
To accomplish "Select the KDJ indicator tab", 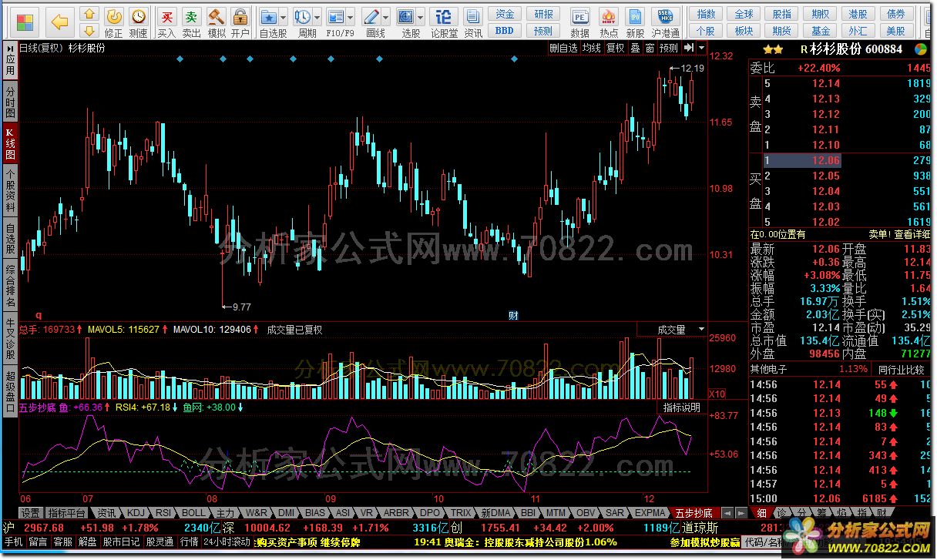I will pyautogui.click(x=134, y=512).
